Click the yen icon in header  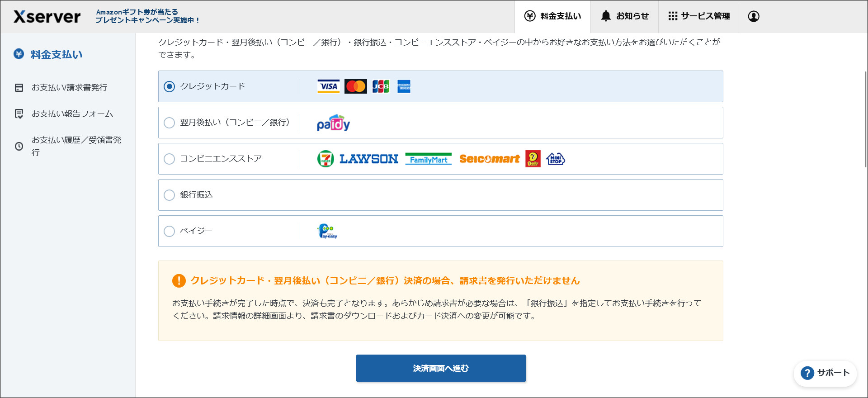pyautogui.click(x=530, y=16)
